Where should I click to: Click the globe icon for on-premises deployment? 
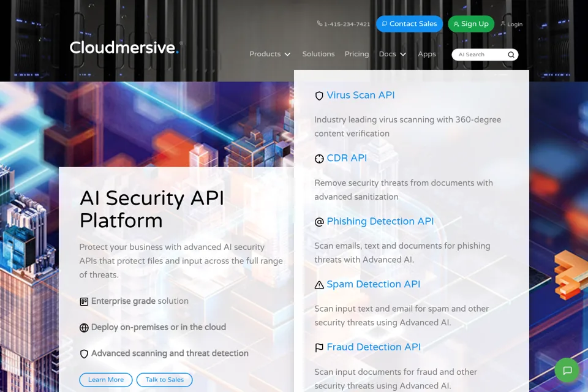click(84, 328)
